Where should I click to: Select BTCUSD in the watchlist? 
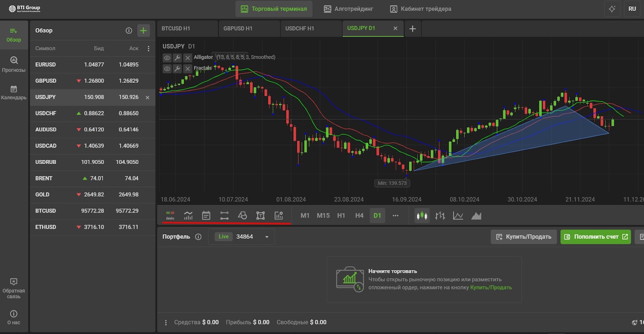(93, 211)
